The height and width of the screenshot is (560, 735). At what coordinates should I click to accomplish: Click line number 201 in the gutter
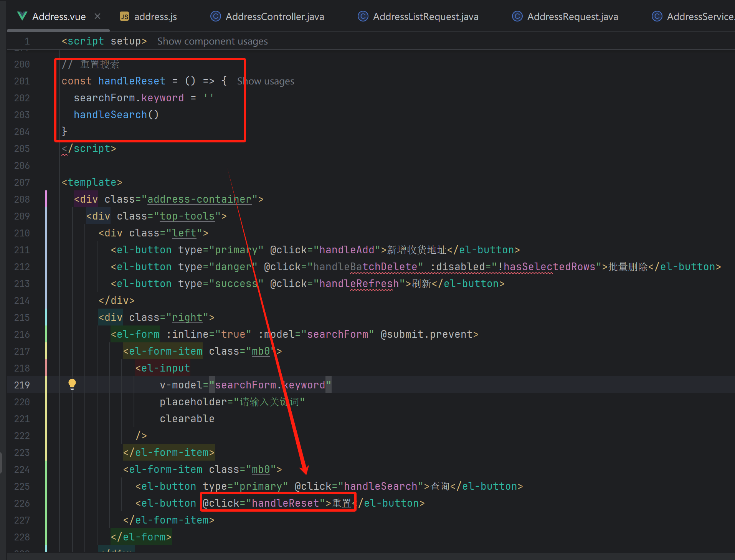(22, 81)
